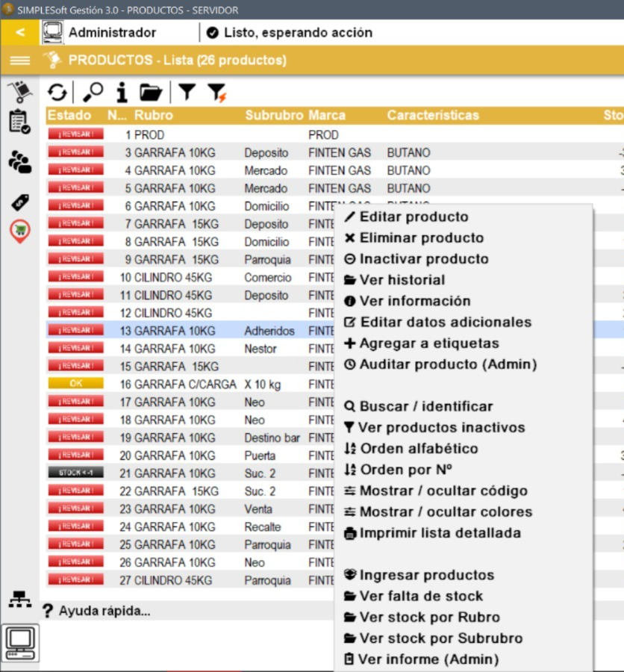The width and height of the screenshot is (624, 672).
Task: Open the clipboard checklist sidebar icon
Action: (x=20, y=122)
